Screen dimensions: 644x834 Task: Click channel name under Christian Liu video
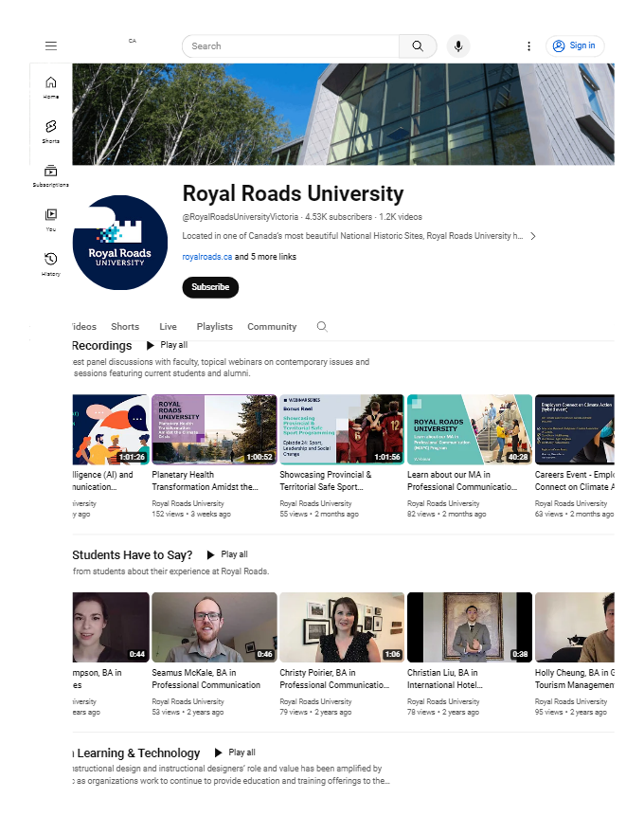point(443,701)
